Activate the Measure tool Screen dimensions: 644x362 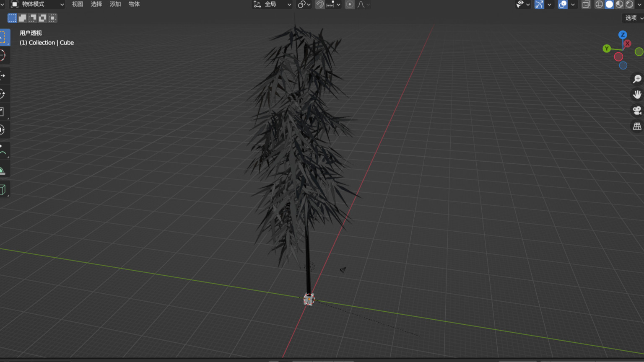3,170
